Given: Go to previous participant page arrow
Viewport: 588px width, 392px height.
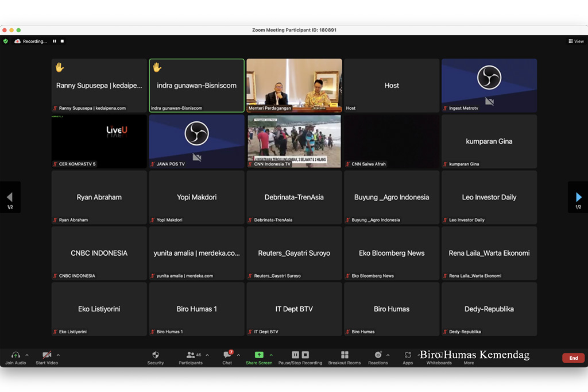Looking at the screenshot, I should click(x=10, y=197).
